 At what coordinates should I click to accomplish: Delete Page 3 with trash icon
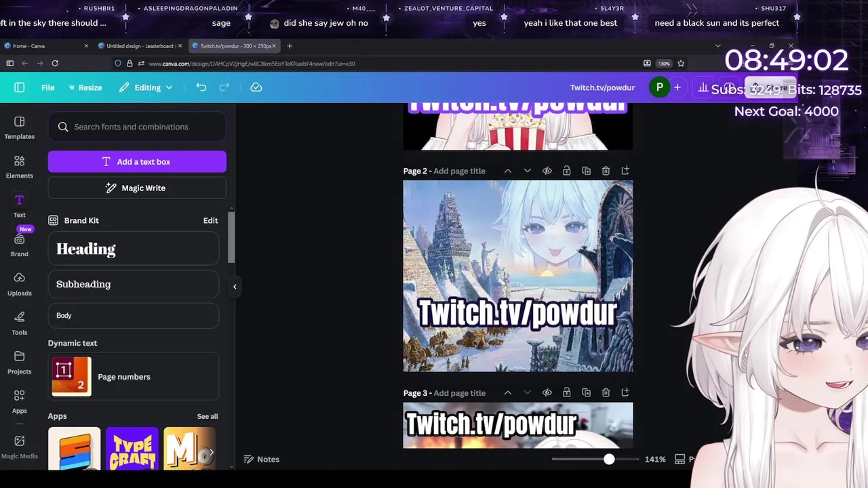(606, 392)
